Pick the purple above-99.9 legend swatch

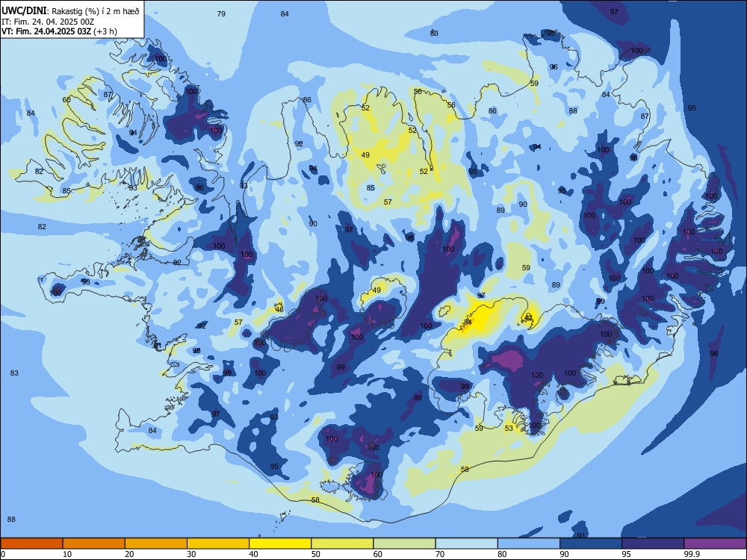[715, 544]
